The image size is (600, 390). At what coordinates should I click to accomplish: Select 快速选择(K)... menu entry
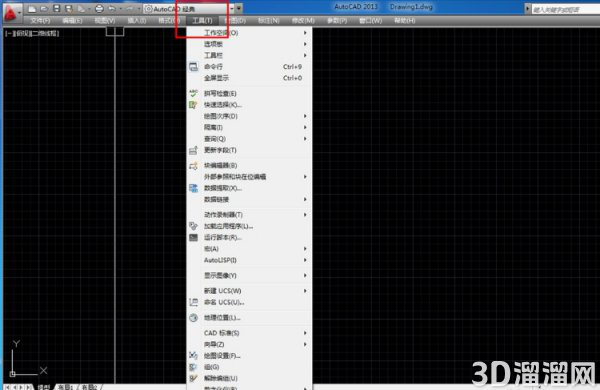249,104
